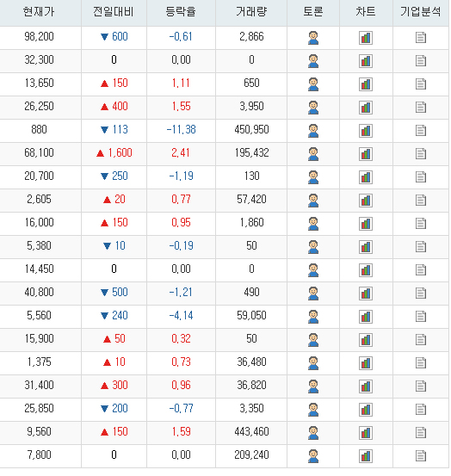Click the 토론 column header

[x=313, y=12]
